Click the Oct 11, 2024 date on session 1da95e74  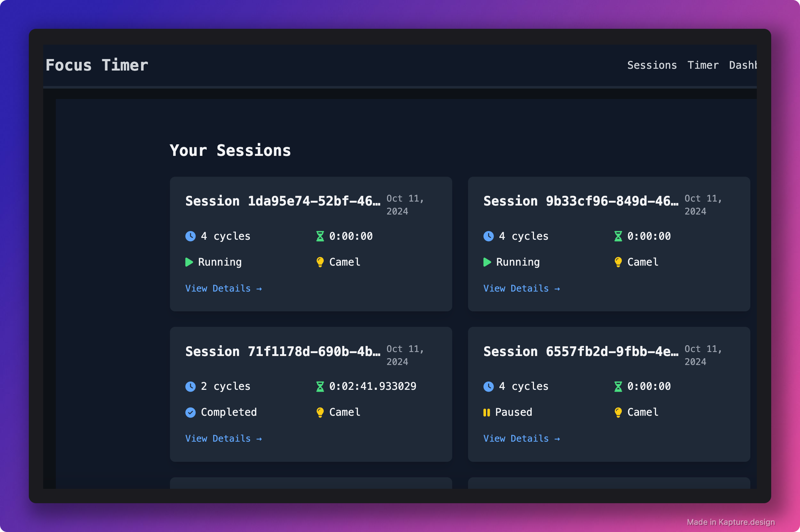point(405,205)
